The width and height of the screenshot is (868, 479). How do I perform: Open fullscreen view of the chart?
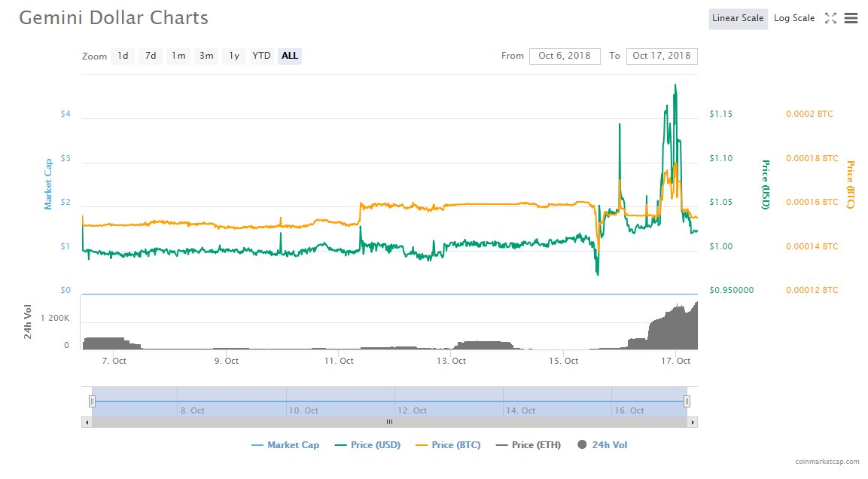click(830, 18)
